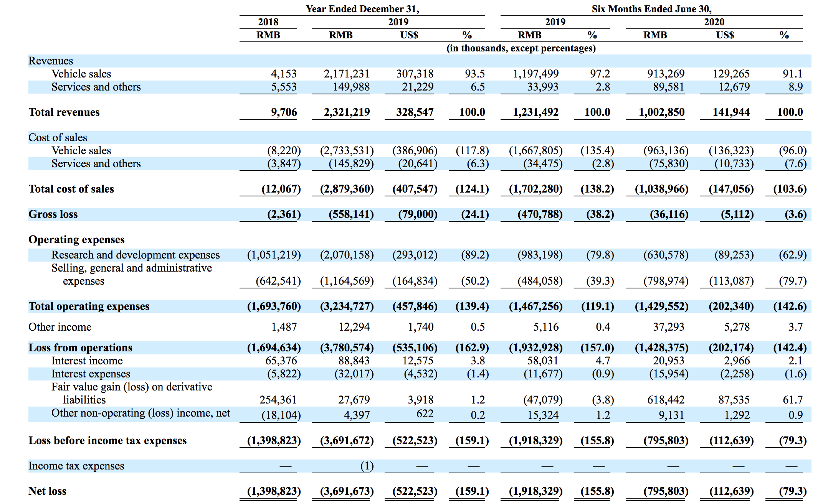Click the Total cost of sales label
This screenshot has width=823, height=504.
pyautogui.click(x=71, y=189)
